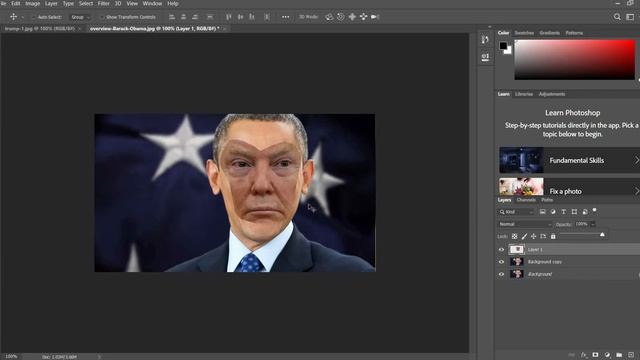This screenshot has height=360, width=640.
Task: Toggle the smart object layer filter icon
Action: coord(585,212)
